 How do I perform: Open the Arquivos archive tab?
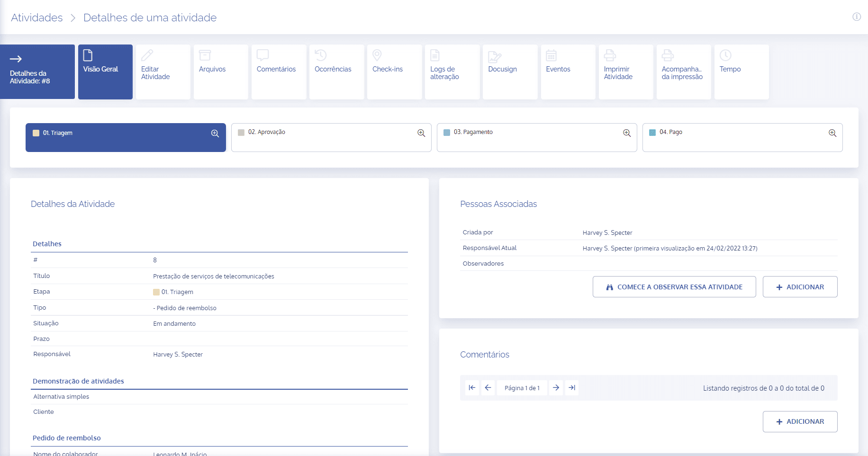click(221, 72)
